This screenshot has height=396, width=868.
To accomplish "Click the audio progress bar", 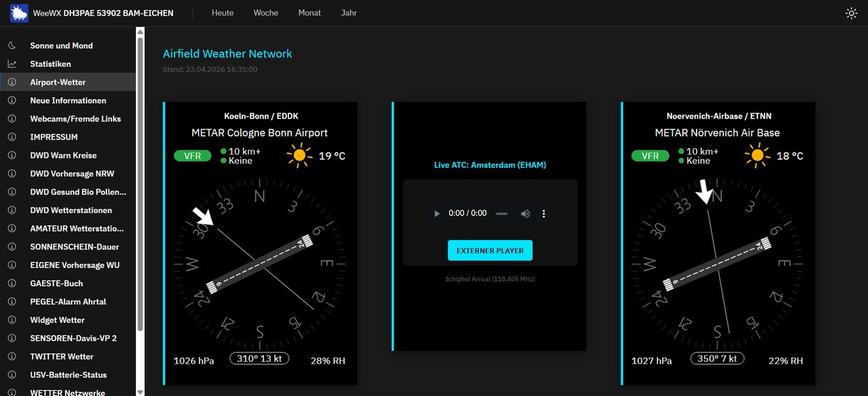I will (x=502, y=214).
